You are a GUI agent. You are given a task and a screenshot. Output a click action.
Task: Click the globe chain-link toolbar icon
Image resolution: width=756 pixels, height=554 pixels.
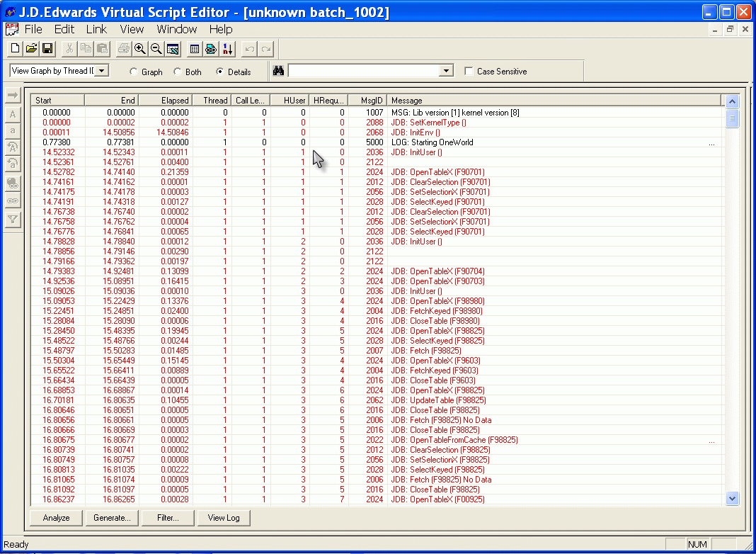click(211, 48)
